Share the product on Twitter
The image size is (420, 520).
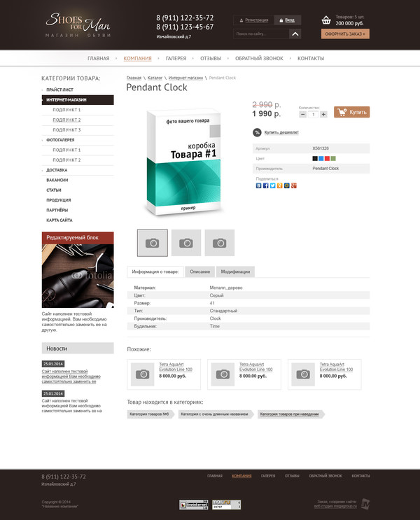[273, 185]
